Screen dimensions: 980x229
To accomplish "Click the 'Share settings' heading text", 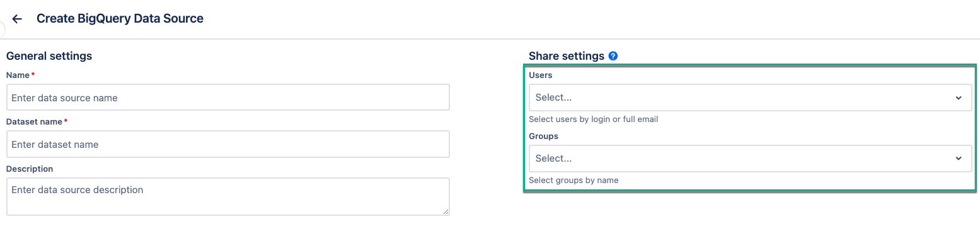I will tap(567, 56).
